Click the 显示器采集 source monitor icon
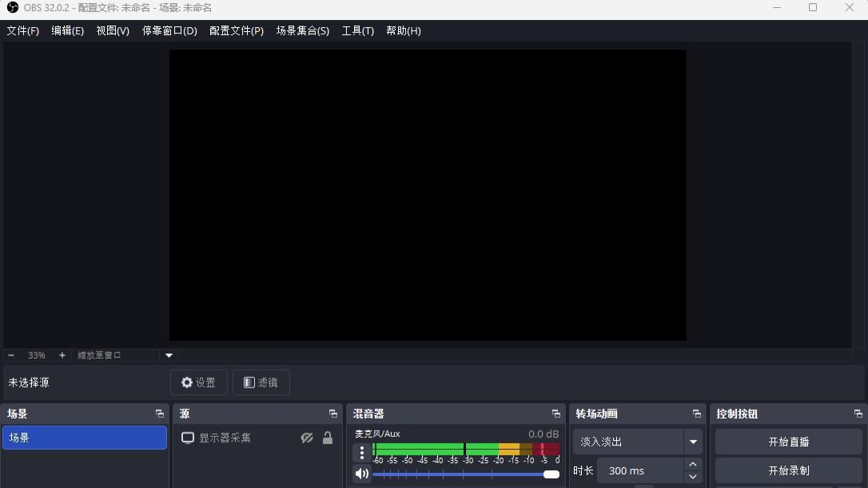868x488 pixels. tap(188, 438)
